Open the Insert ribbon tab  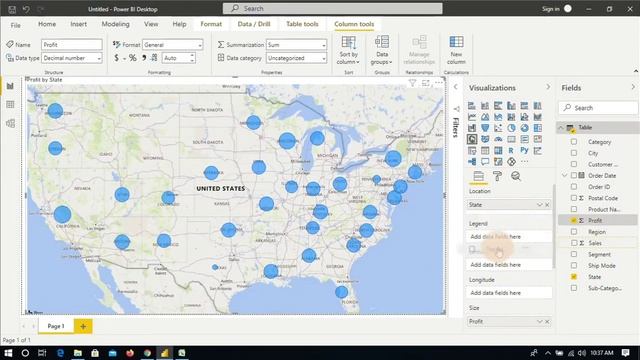point(78,24)
